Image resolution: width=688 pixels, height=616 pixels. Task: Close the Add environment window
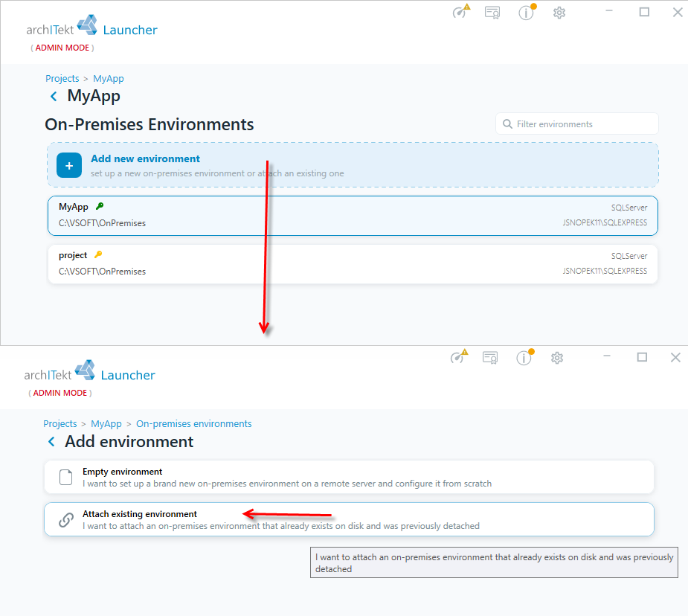coord(675,358)
